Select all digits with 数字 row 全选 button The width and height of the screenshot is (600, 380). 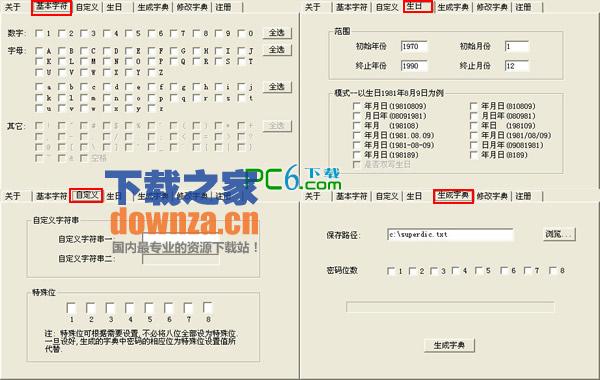click(x=277, y=33)
